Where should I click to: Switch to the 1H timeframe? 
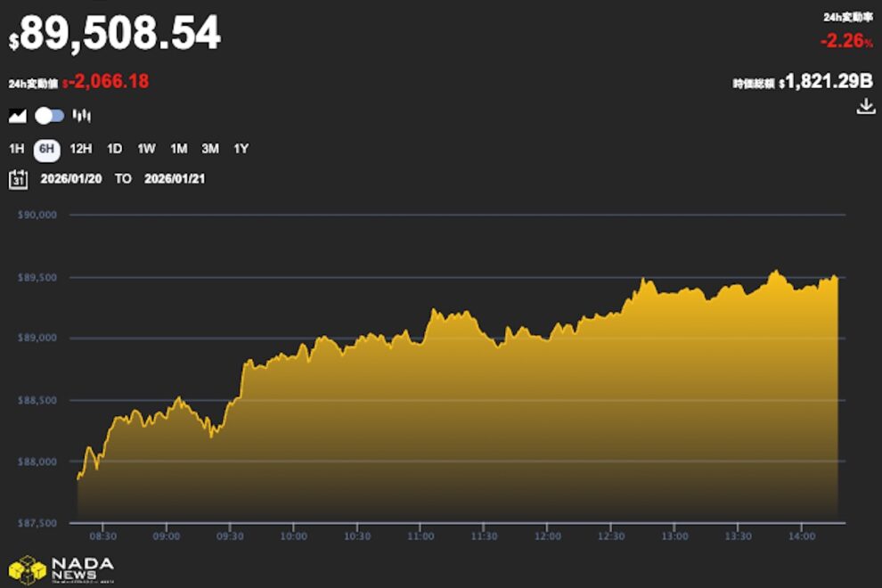14,150
